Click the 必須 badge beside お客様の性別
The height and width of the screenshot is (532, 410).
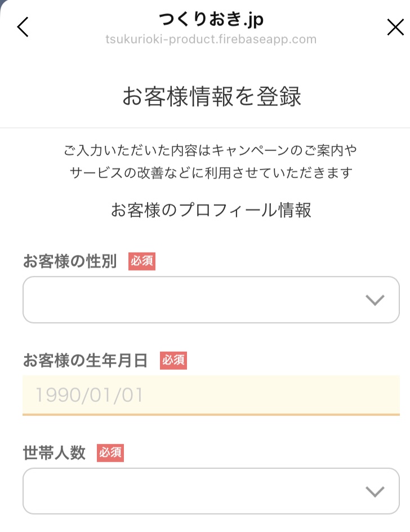(142, 261)
